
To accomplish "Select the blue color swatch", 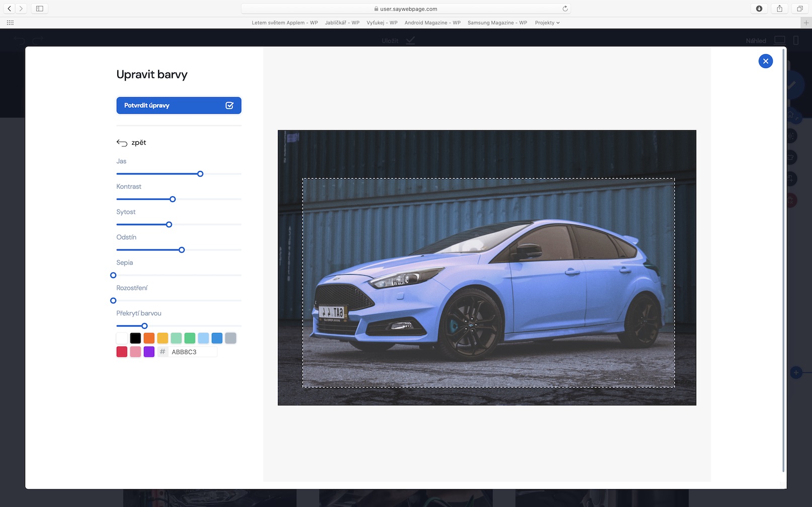I will click(217, 338).
